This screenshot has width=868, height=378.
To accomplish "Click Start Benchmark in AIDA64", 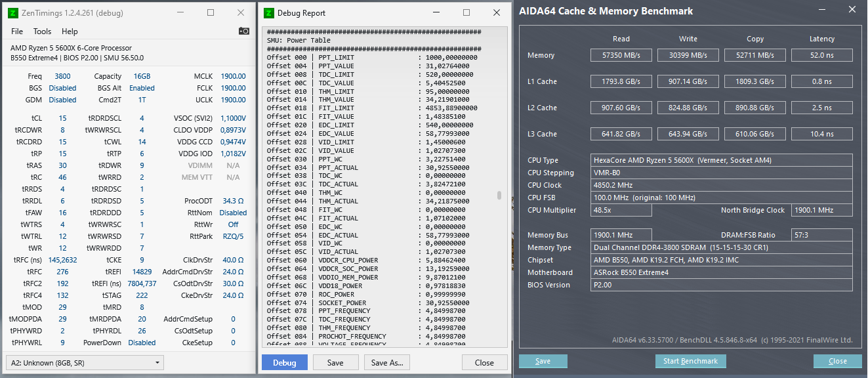I will (691, 361).
